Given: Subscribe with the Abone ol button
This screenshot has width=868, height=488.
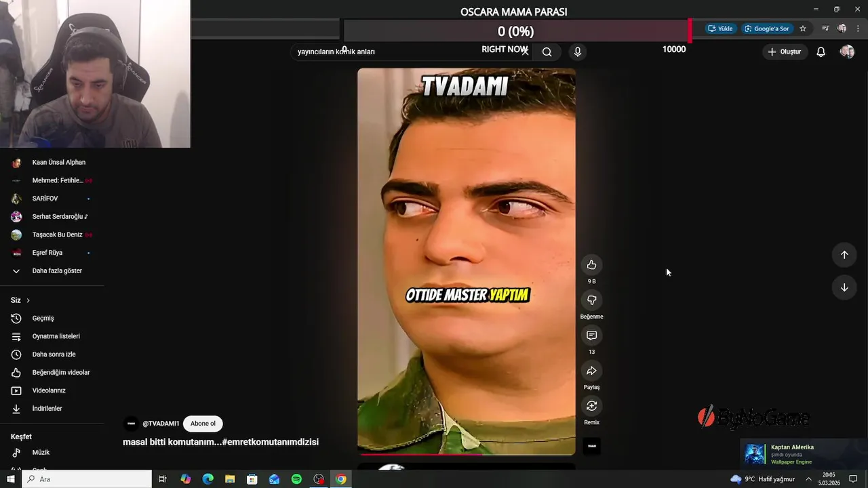Looking at the screenshot, I should click(x=203, y=424).
